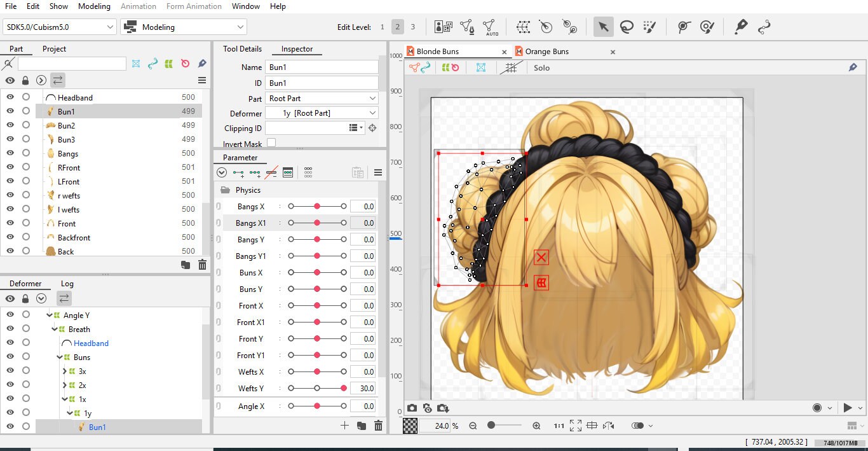Open the Modeling menu

tap(93, 6)
